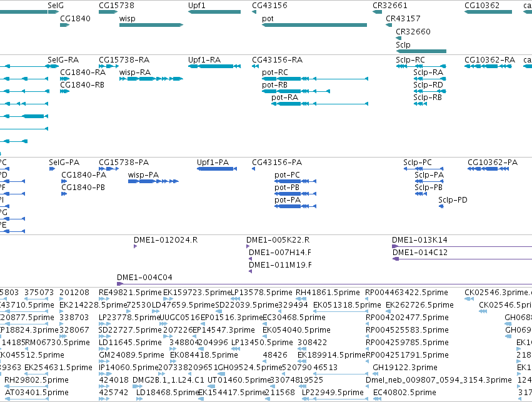The height and width of the screenshot is (402, 532).
Task: Select the pot-PC protein label
Action: (x=287, y=174)
